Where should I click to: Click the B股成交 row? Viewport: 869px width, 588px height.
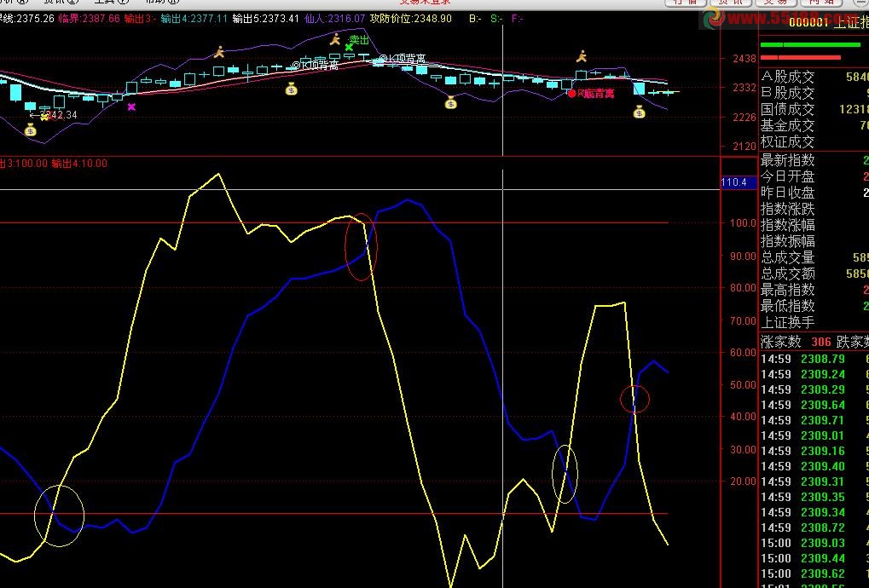(814, 93)
